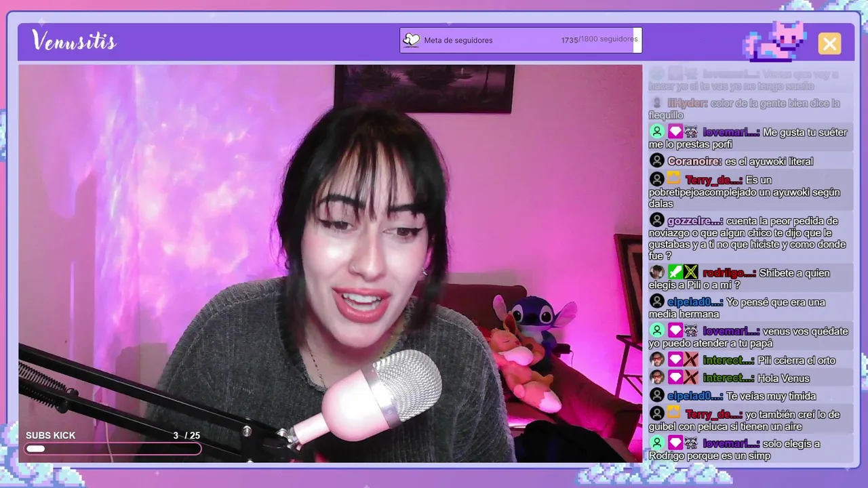This screenshot has height=488, width=868.
Task: Click the diamond badge beside 'Pili ccierra el orto'
Action: click(x=675, y=360)
